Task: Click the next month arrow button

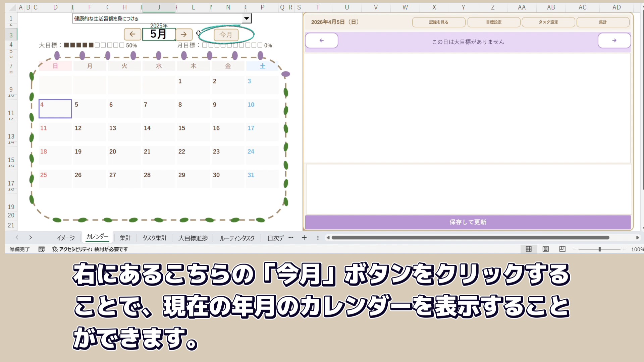Action: [x=183, y=34]
